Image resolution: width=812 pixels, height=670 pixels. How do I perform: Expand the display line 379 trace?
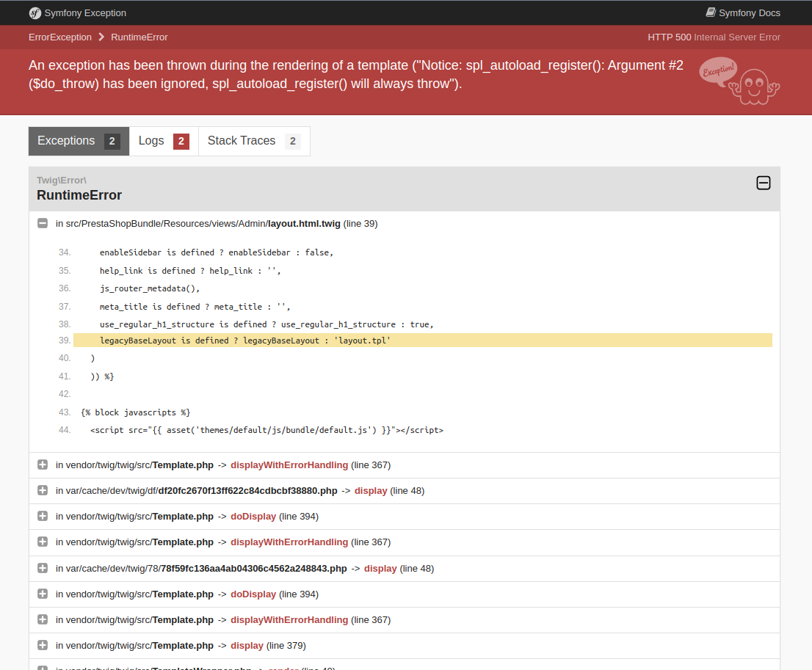point(43,645)
